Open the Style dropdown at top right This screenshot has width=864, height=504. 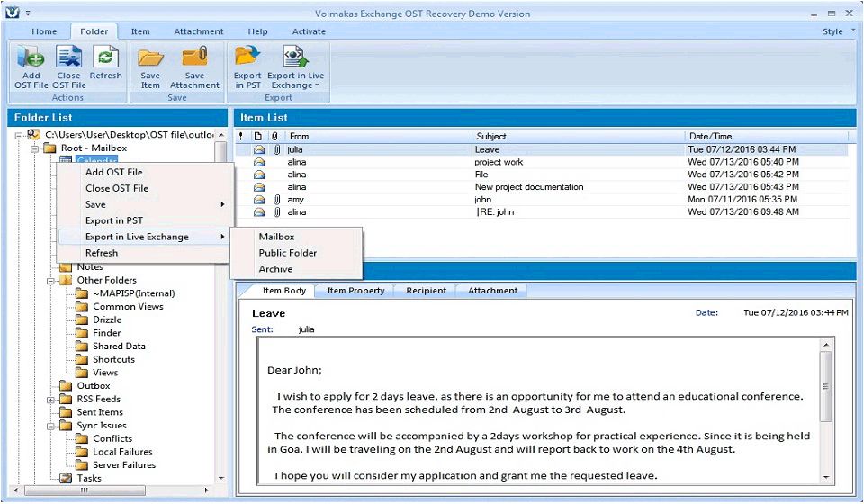837,31
